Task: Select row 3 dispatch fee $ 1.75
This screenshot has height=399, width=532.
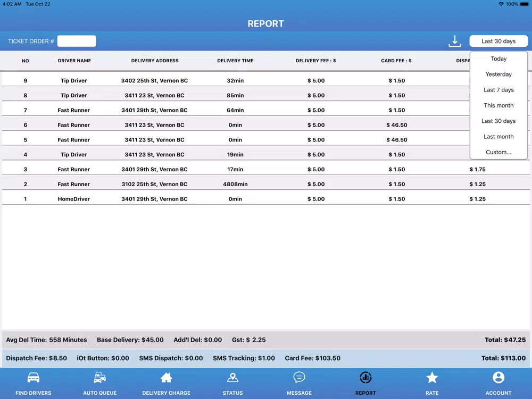Action: point(477,169)
